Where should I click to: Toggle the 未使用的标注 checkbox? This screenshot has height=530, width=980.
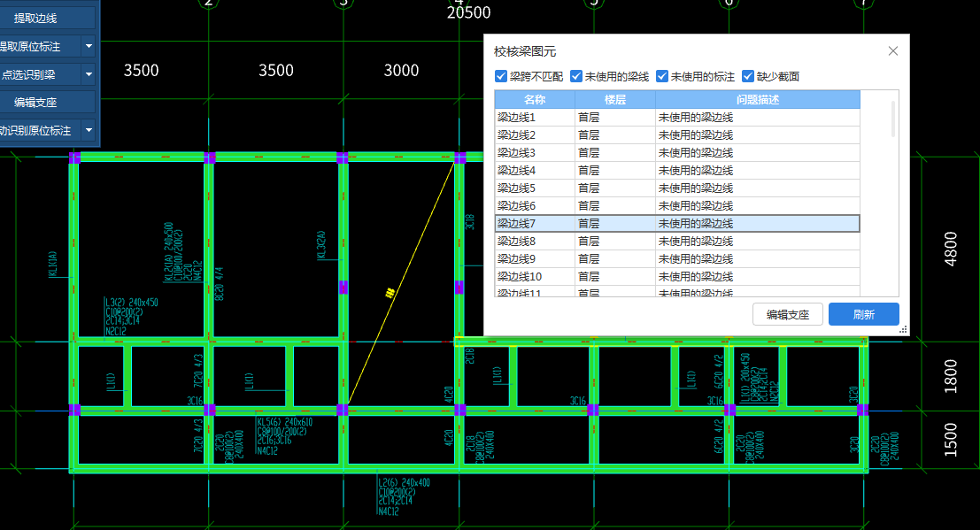click(662, 76)
